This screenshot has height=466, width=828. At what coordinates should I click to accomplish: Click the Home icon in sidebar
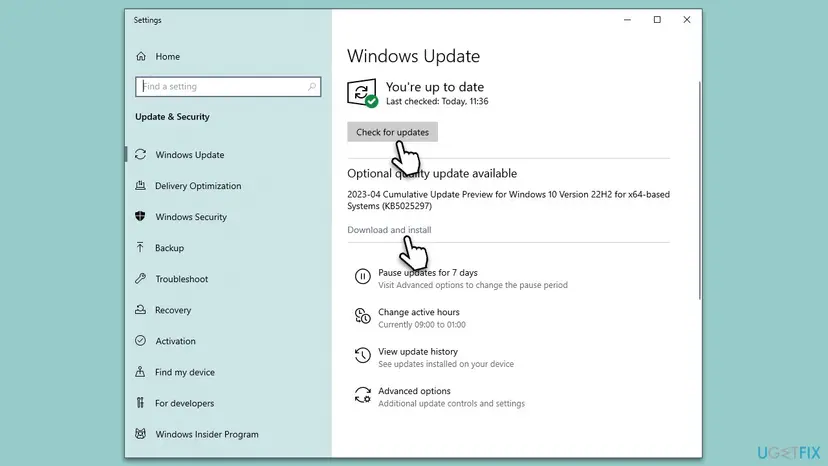140,56
